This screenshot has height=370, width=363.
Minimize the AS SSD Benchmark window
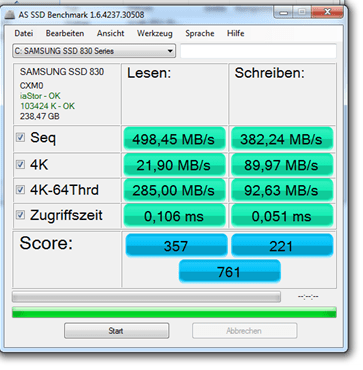coord(284,12)
